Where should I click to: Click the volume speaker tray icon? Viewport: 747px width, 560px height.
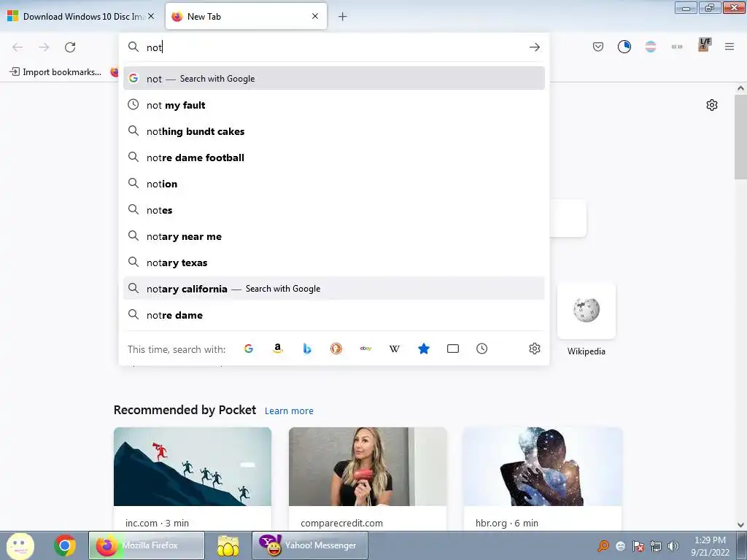tap(673, 546)
